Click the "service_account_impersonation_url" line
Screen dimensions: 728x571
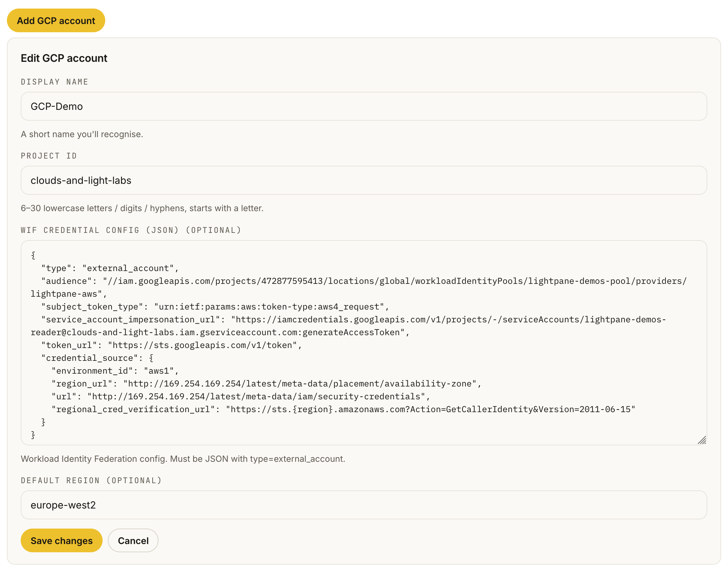point(353,319)
